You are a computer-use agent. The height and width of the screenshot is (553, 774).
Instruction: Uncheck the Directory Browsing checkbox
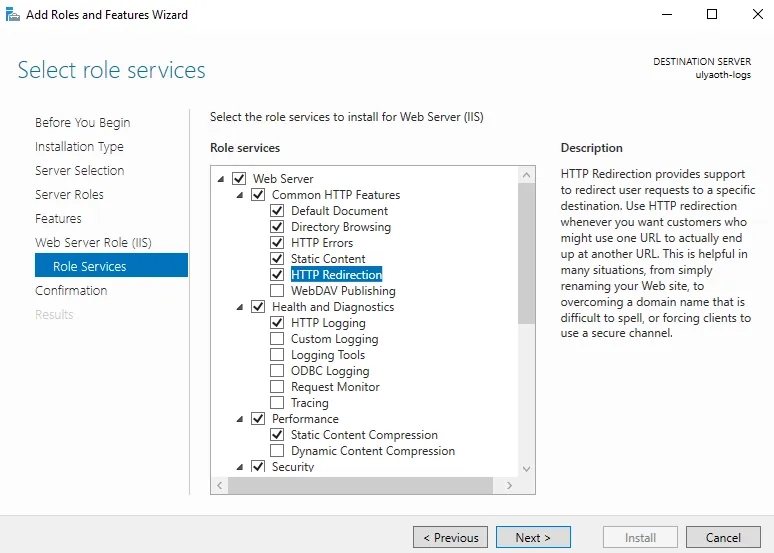tap(277, 227)
